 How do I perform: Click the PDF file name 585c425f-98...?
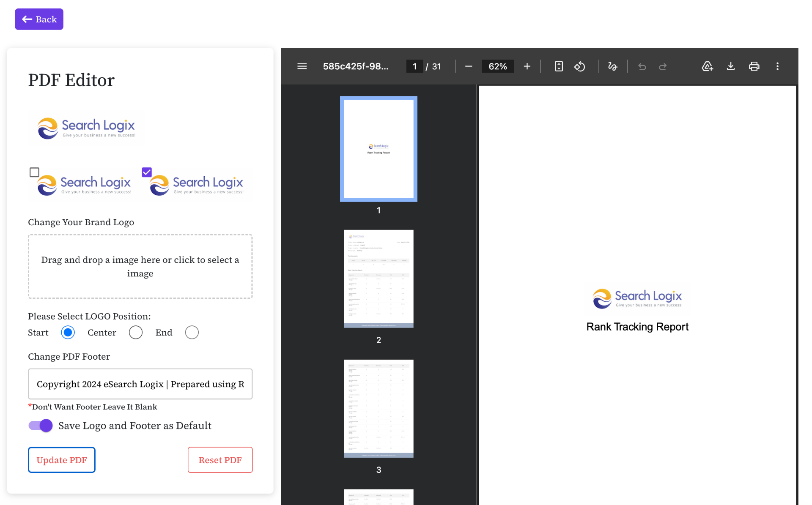(x=356, y=66)
